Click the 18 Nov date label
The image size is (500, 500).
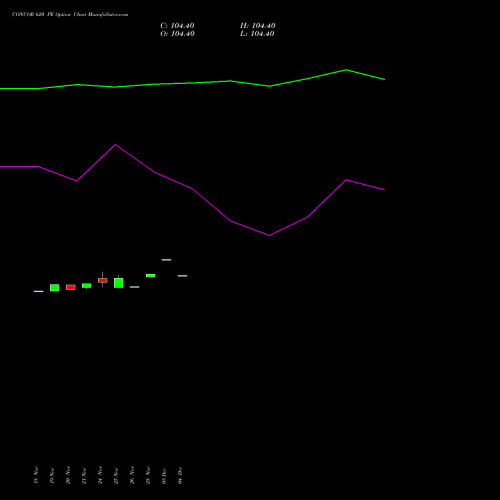pyautogui.click(x=36, y=475)
